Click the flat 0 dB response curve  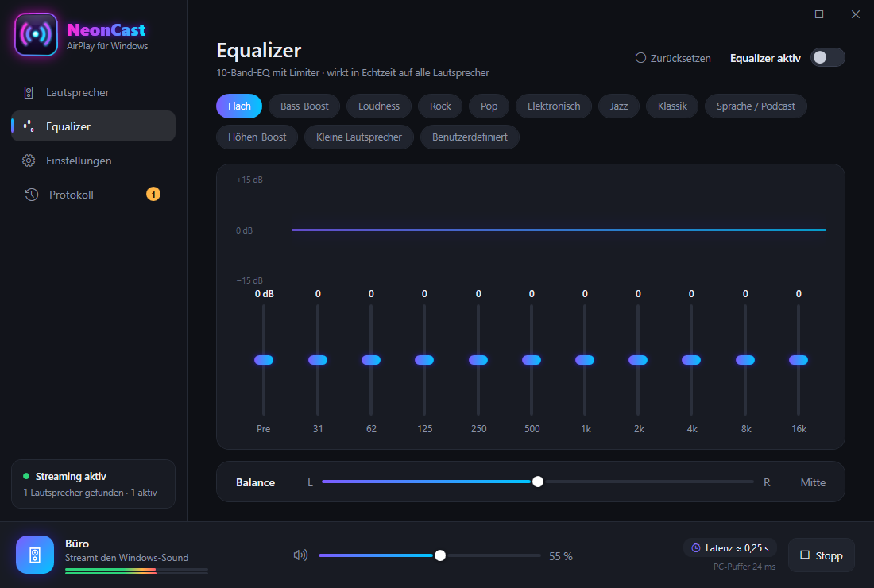click(x=559, y=230)
